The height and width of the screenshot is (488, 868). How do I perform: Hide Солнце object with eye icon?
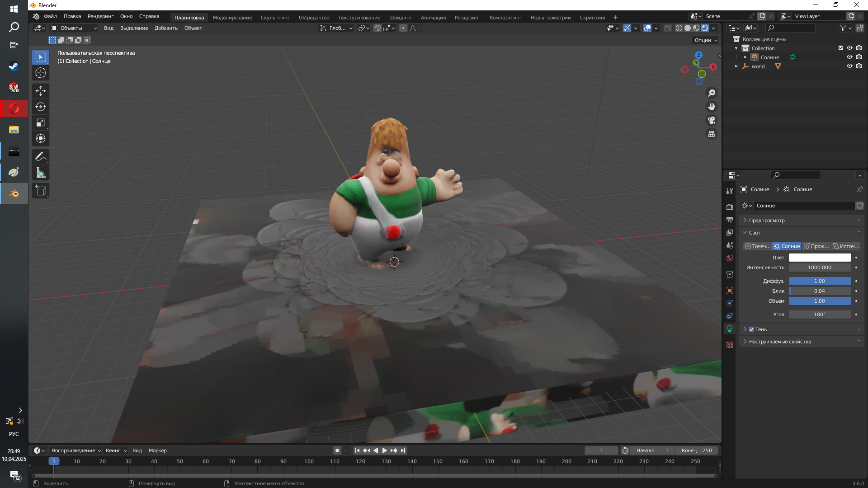[x=849, y=57]
